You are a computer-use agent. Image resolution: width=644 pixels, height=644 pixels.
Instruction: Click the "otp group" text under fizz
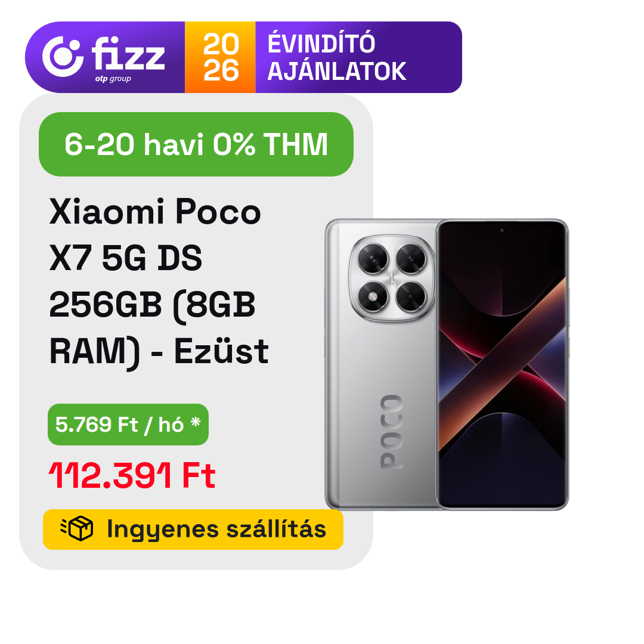point(113,79)
